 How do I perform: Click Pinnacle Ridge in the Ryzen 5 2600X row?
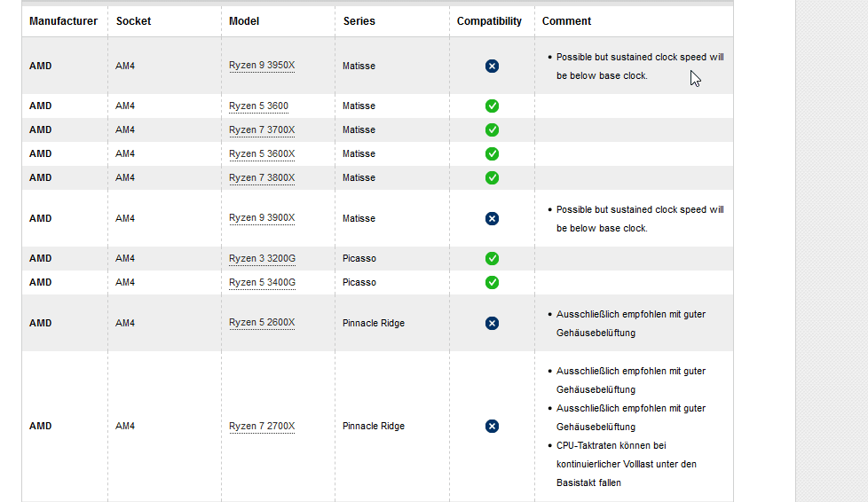coord(373,323)
